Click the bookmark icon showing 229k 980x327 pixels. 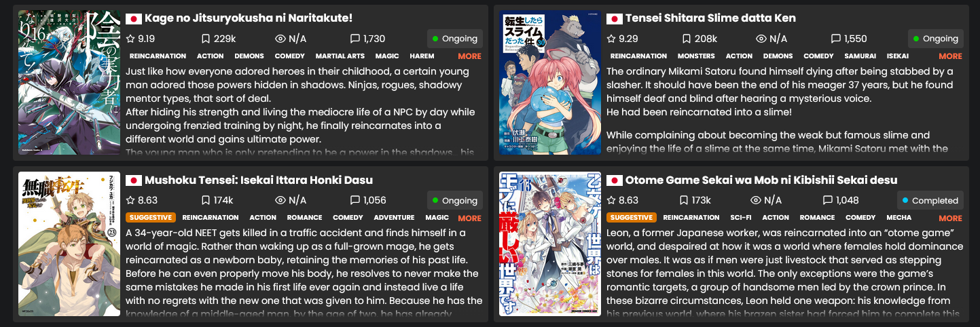(x=206, y=39)
